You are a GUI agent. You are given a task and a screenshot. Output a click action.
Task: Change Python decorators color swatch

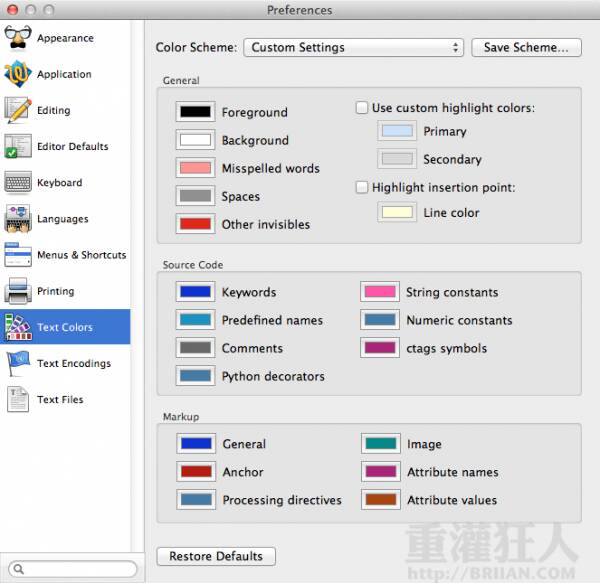pos(195,375)
